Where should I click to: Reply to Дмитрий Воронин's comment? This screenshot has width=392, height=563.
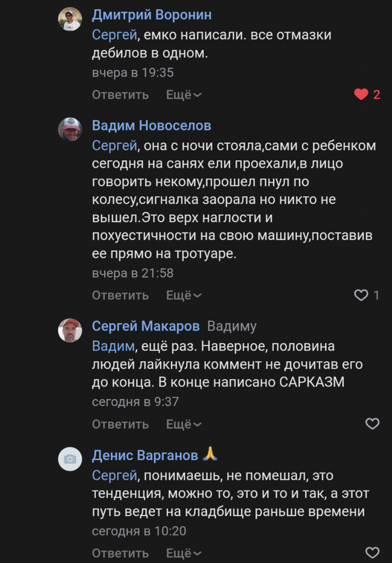pos(120,95)
